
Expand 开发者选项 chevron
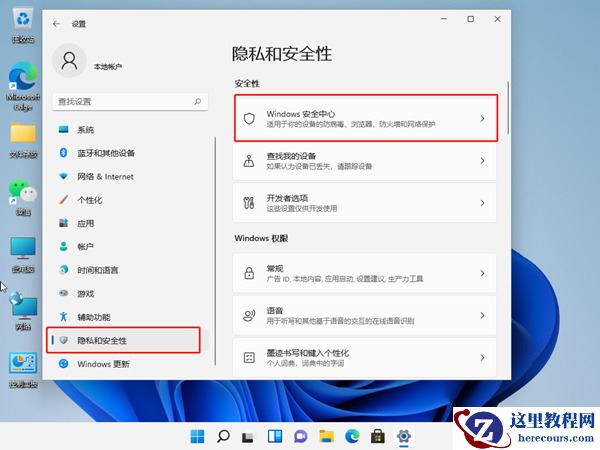pyautogui.click(x=482, y=203)
